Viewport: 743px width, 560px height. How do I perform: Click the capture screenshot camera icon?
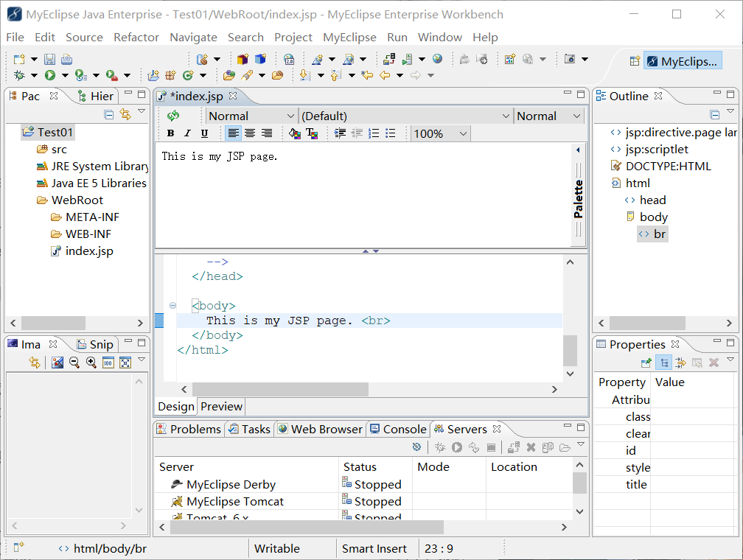570,59
